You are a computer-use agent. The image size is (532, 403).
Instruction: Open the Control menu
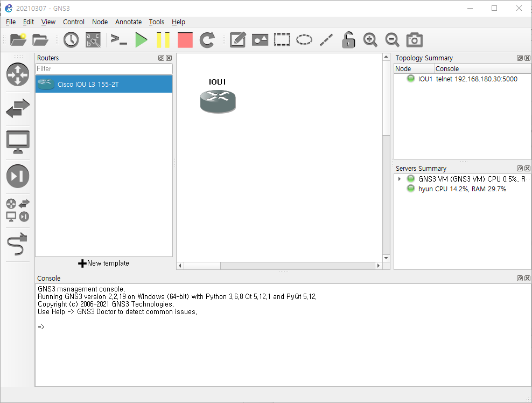[x=74, y=22]
